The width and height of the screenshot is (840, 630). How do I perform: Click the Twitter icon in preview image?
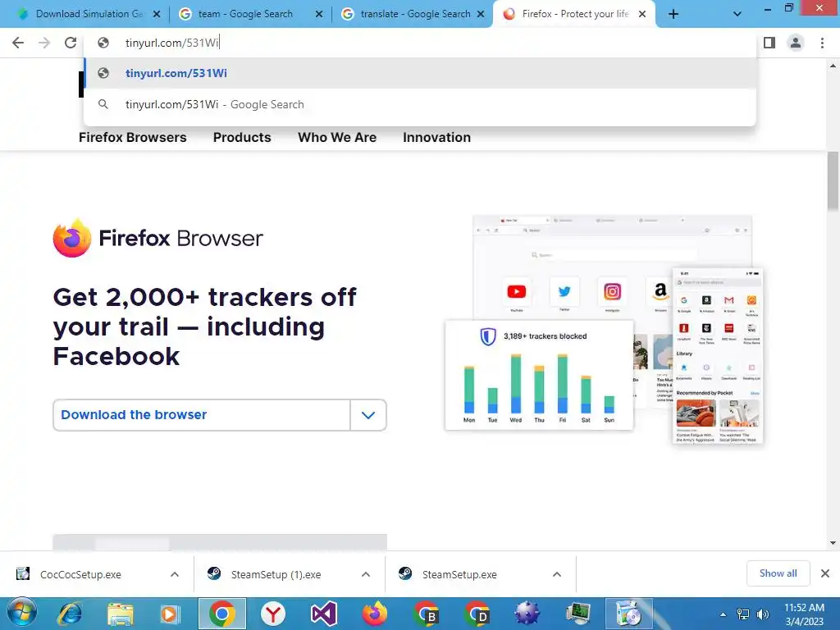click(x=564, y=291)
